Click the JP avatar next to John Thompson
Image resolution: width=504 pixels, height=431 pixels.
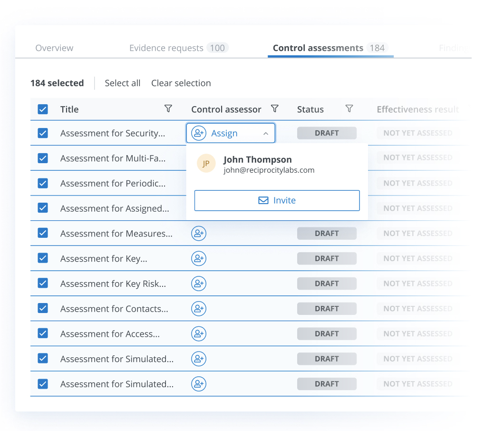coord(206,164)
